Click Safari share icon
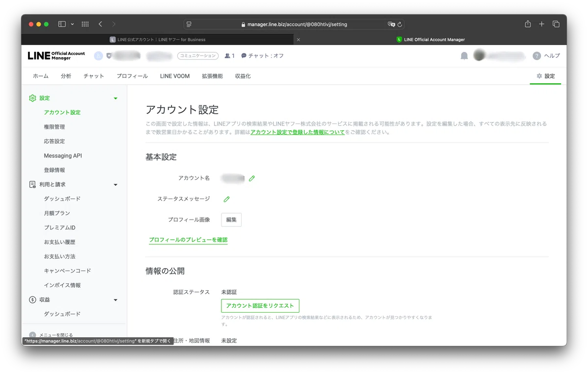Screen dimensions: 588x374 pos(528,24)
